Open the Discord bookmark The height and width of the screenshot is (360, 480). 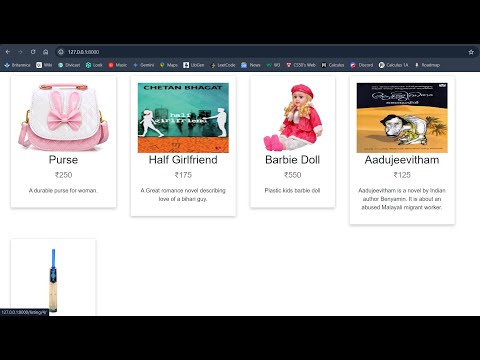click(x=362, y=65)
